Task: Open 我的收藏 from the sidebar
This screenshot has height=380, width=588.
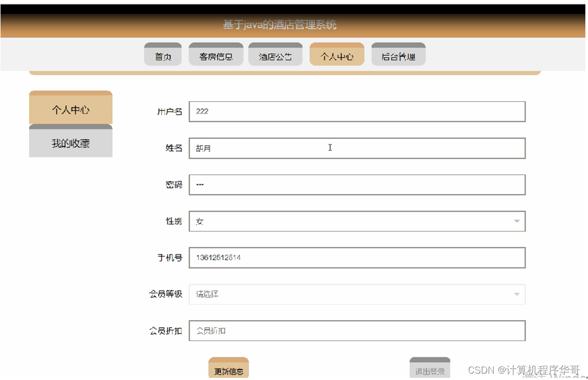Action: (70, 142)
